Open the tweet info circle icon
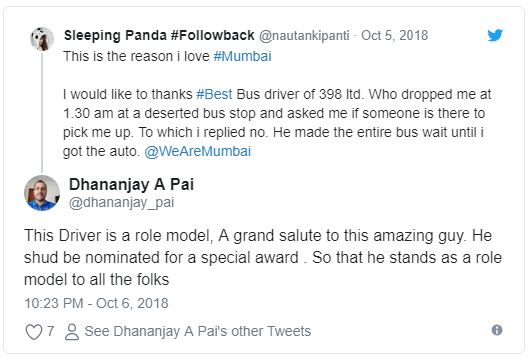 coord(497,330)
